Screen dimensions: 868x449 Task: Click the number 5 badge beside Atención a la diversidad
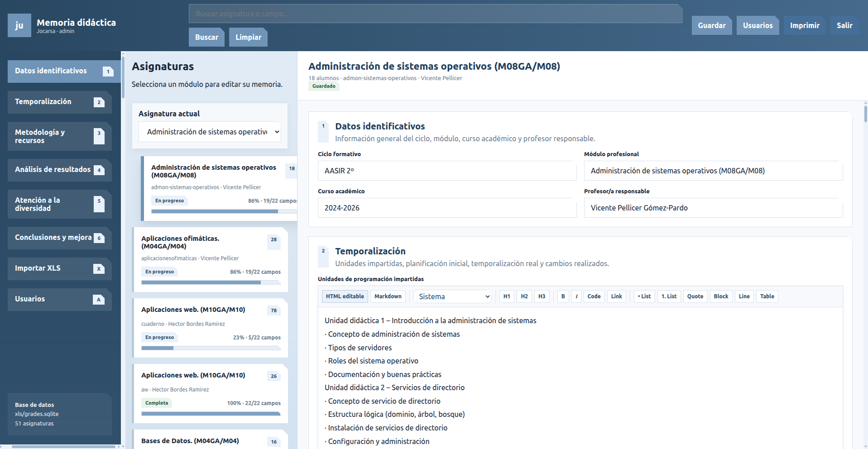(x=99, y=204)
